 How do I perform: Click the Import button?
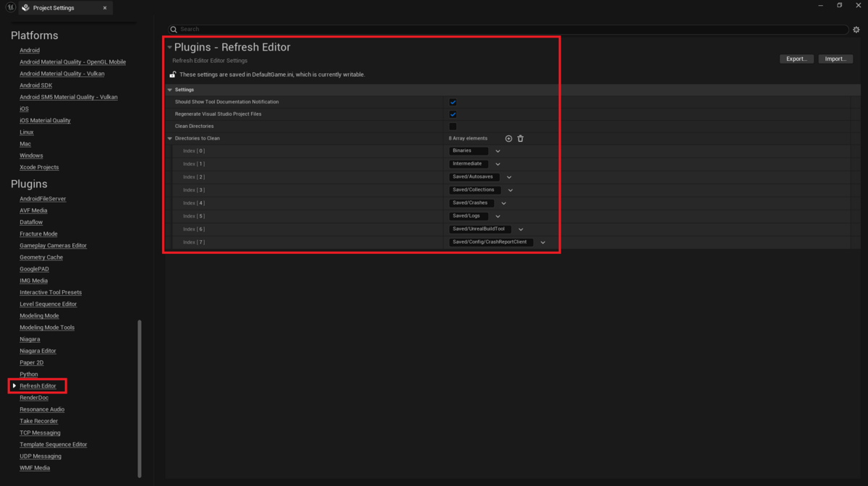pyautogui.click(x=835, y=59)
